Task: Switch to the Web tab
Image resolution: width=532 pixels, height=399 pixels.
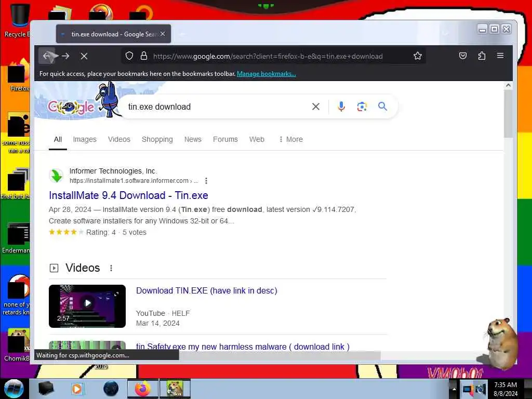Action: [257, 139]
